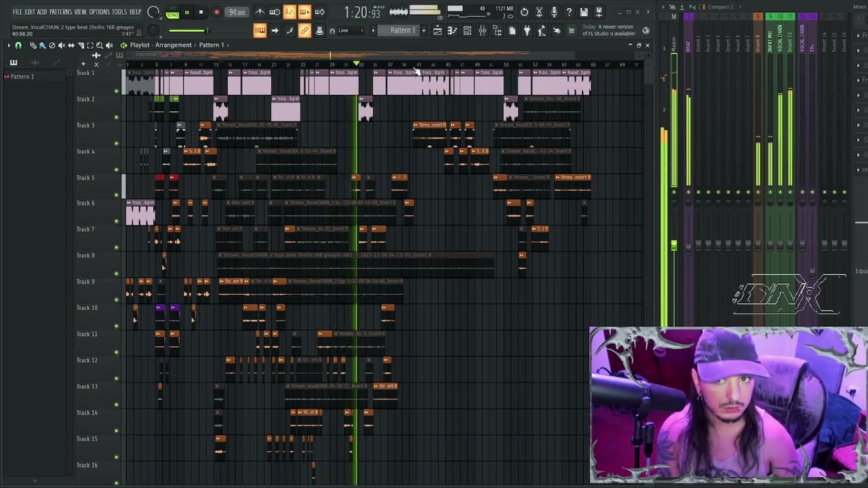
Task: Pause playback with the transport button
Action: (x=186, y=12)
